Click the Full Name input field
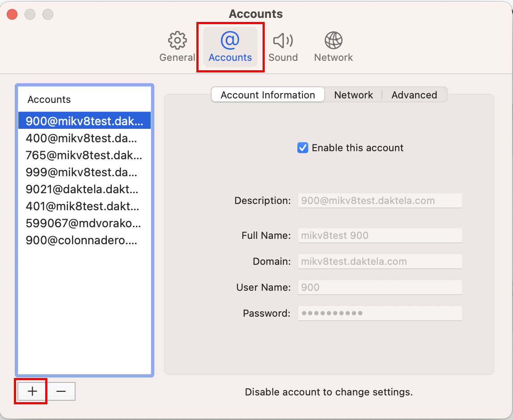The width and height of the screenshot is (513, 420). 380,235
